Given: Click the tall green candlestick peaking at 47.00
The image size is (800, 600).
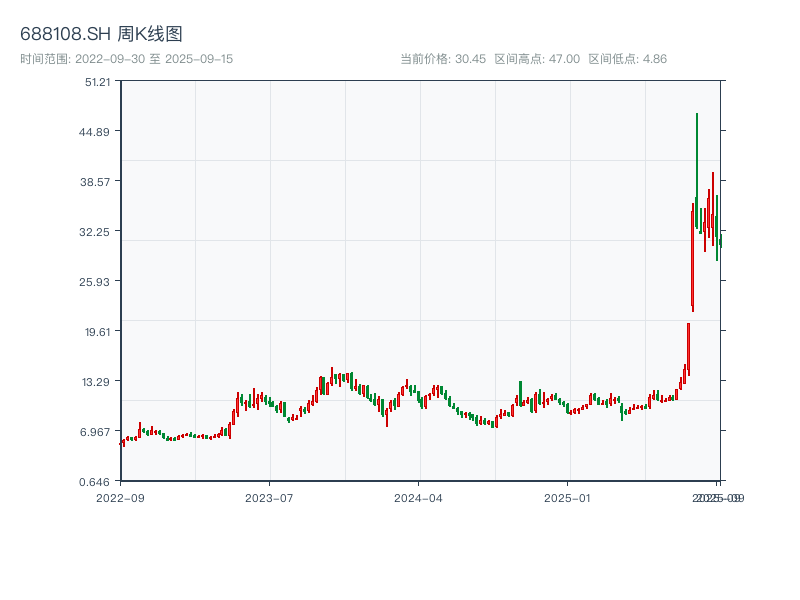Looking at the screenshot, I should 697,170.
